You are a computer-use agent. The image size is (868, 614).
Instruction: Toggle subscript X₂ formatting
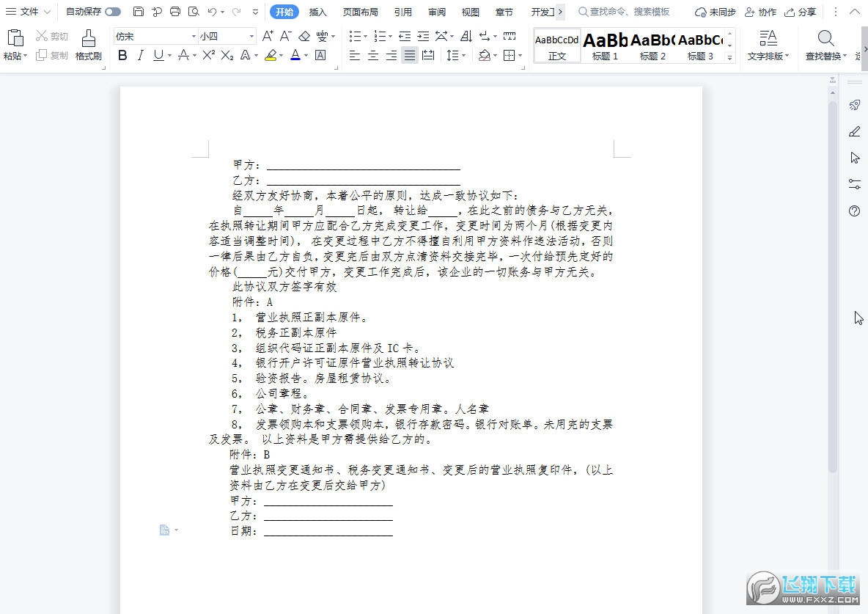pos(227,55)
